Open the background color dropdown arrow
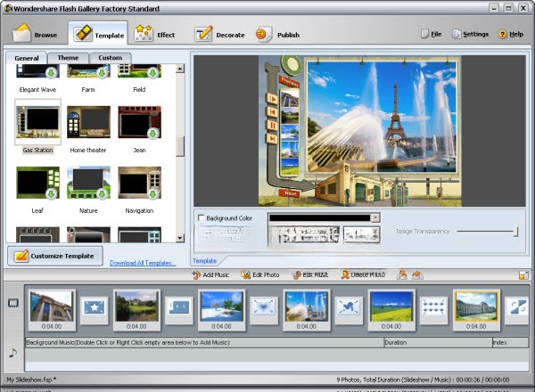 pos(375,217)
